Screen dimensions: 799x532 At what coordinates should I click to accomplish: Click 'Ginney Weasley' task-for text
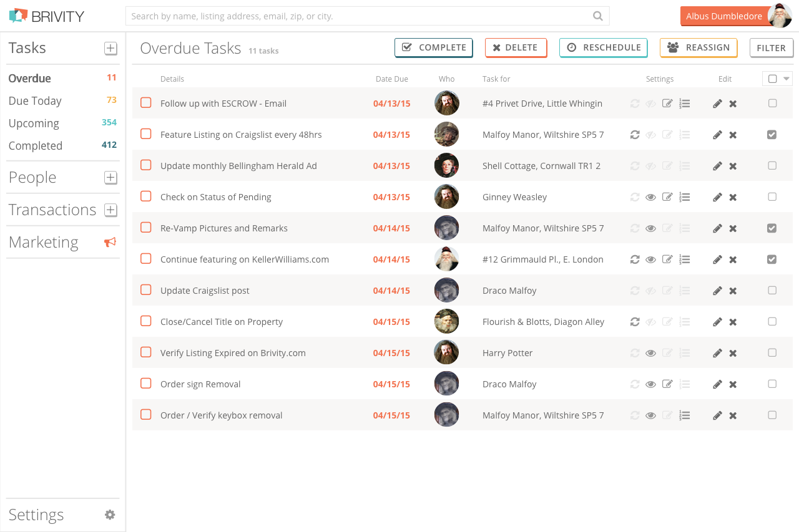514,197
